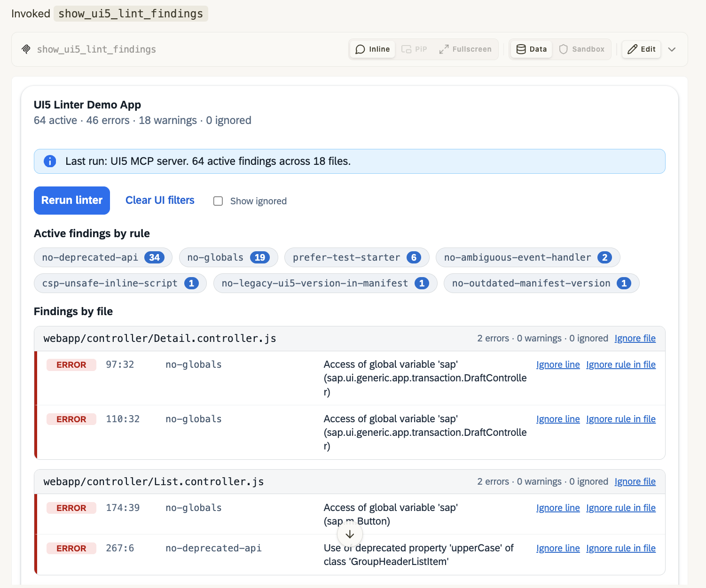Click the scroll-down arrow button
706x588 pixels.
pos(350,534)
